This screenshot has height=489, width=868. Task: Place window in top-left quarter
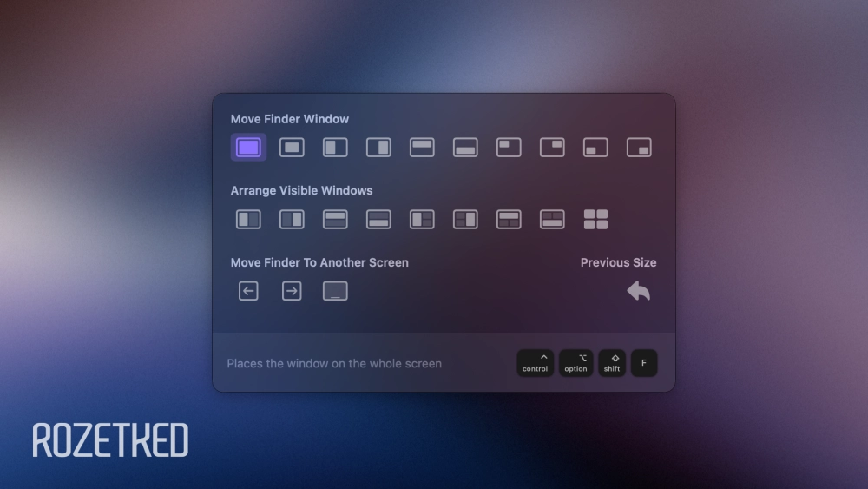[x=509, y=148]
